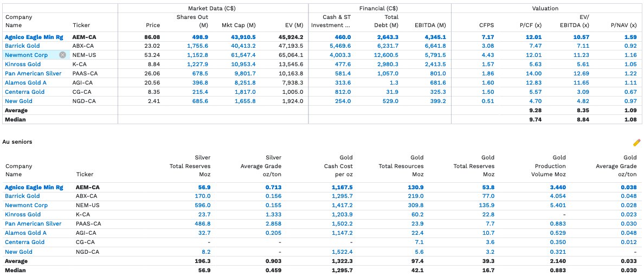Open Barrick Gold in the Au seniors table
The image size is (644, 276).
23,196
